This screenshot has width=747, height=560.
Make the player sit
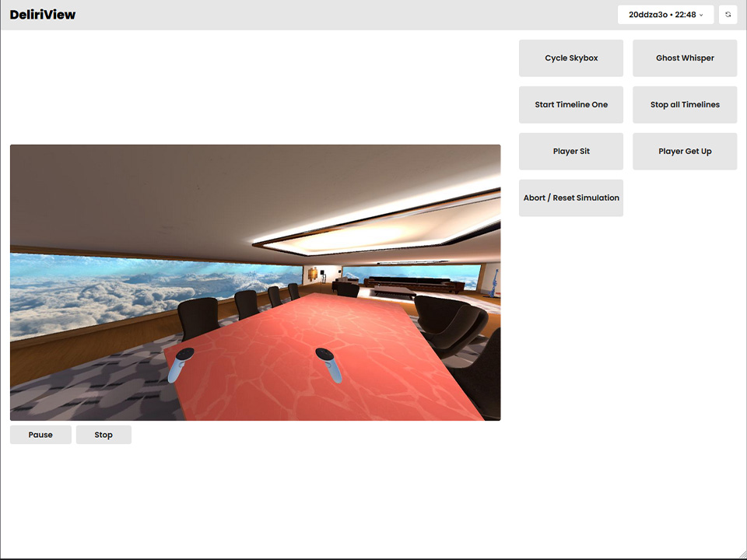point(571,152)
